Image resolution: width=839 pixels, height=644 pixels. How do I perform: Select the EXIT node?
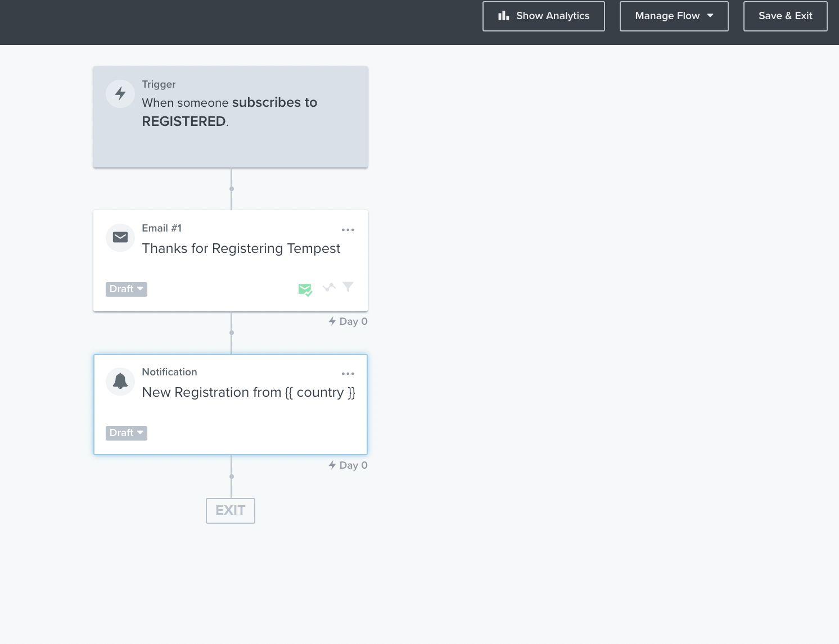(231, 510)
